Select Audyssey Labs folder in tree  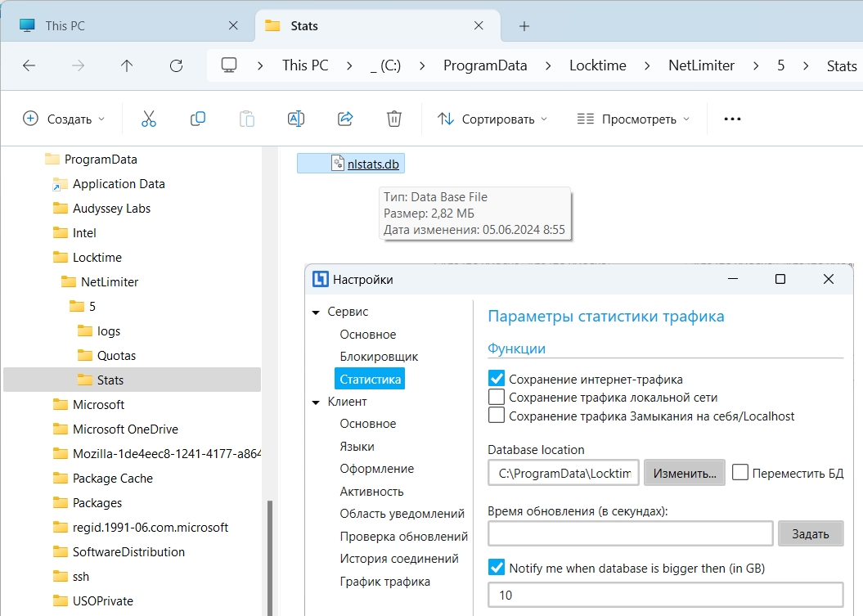point(112,209)
